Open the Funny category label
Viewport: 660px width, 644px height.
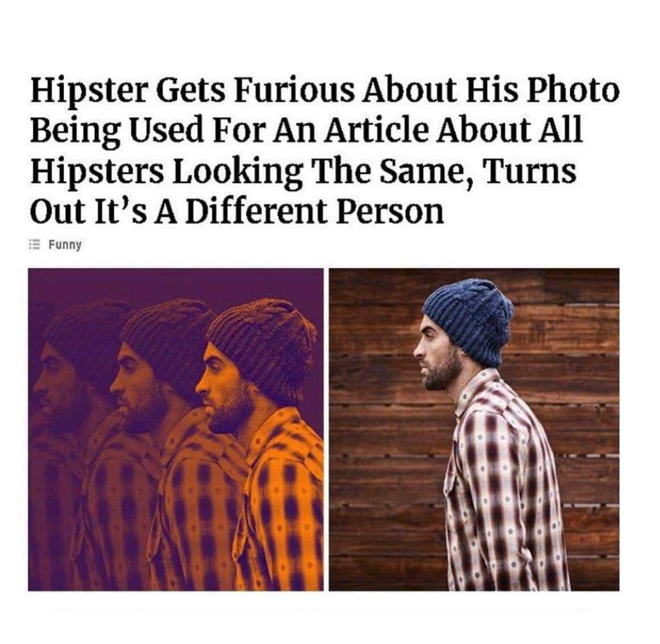(64, 245)
